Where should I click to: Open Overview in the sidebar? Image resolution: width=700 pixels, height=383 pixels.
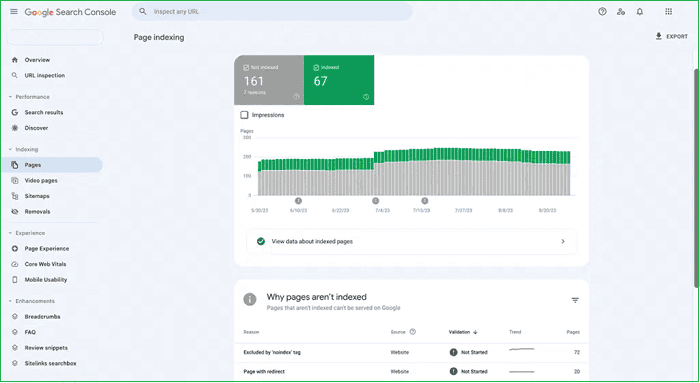pyautogui.click(x=37, y=60)
